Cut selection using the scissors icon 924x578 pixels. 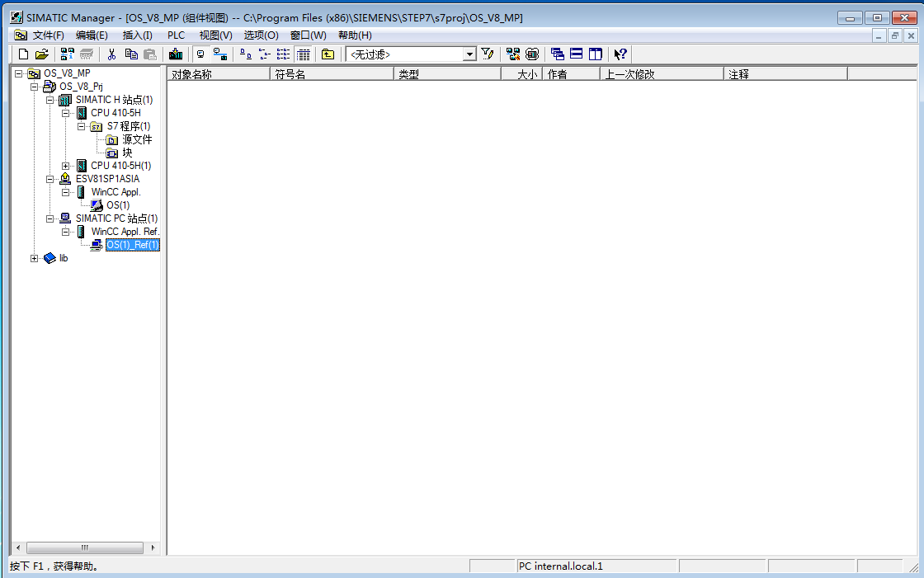point(111,54)
